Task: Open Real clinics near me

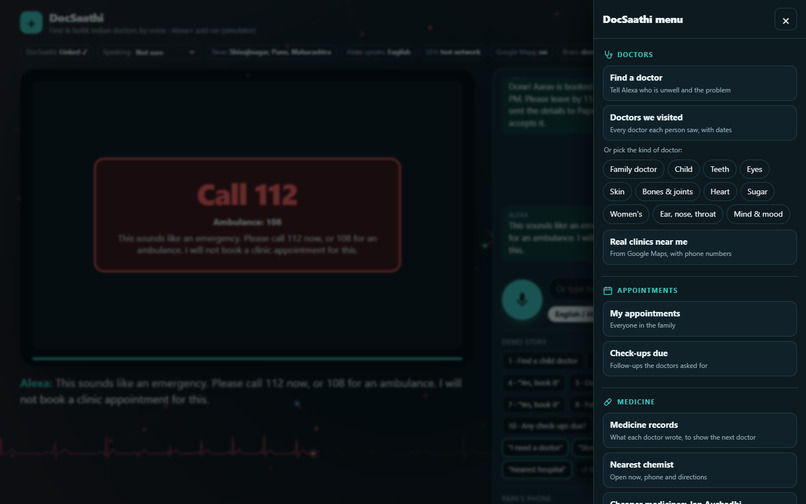Action: pyautogui.click(x=700, y=247)
